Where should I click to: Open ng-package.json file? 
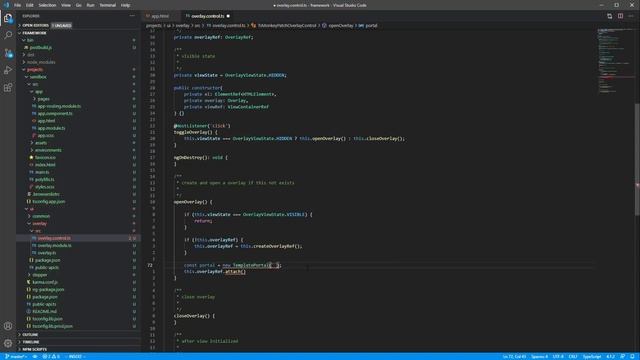tap(48, 289)
